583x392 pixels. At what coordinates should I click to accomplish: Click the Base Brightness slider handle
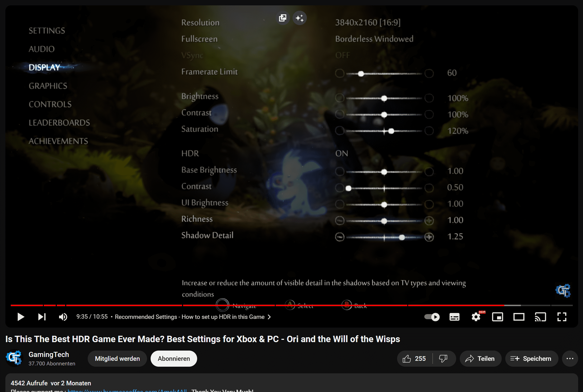384,172
